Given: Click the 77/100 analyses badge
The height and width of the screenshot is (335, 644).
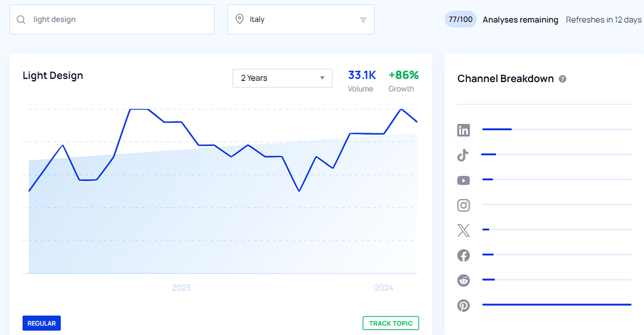Looking at the screenshot, I should (x=460, y=19).
